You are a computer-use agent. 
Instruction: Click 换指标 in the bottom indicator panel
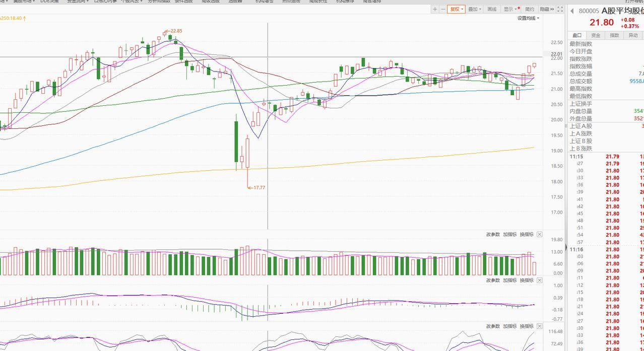coord(527,326)
